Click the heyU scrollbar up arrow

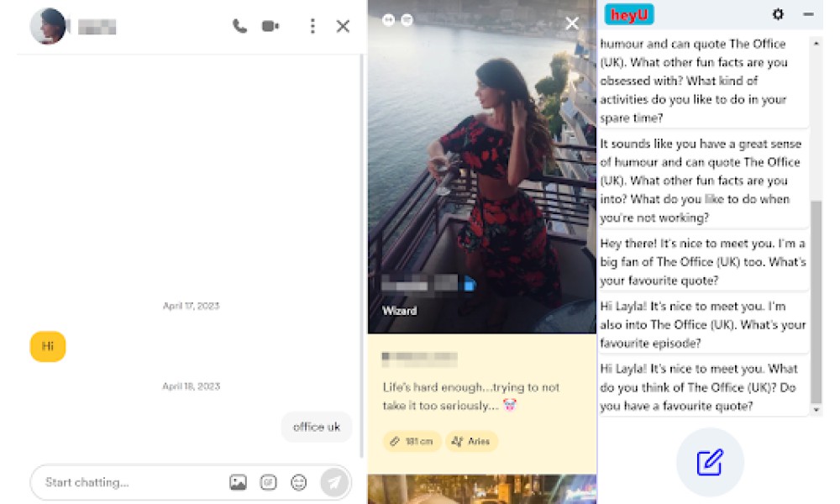(x=816, y=44)
